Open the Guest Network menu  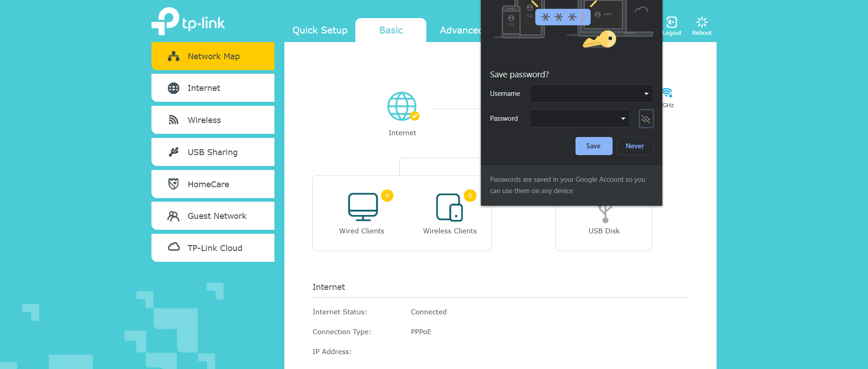pyautogui.click(x=213, y=216)
